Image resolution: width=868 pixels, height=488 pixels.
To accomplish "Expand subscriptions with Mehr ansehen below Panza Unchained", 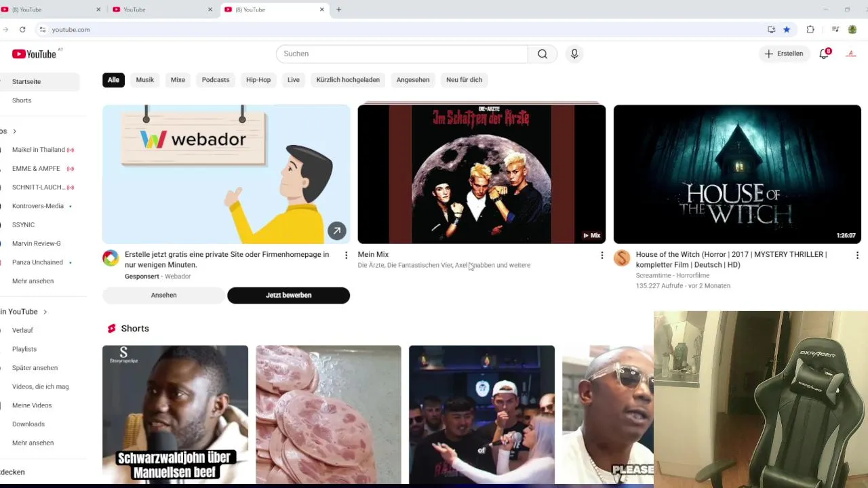I will pos(39,281).
